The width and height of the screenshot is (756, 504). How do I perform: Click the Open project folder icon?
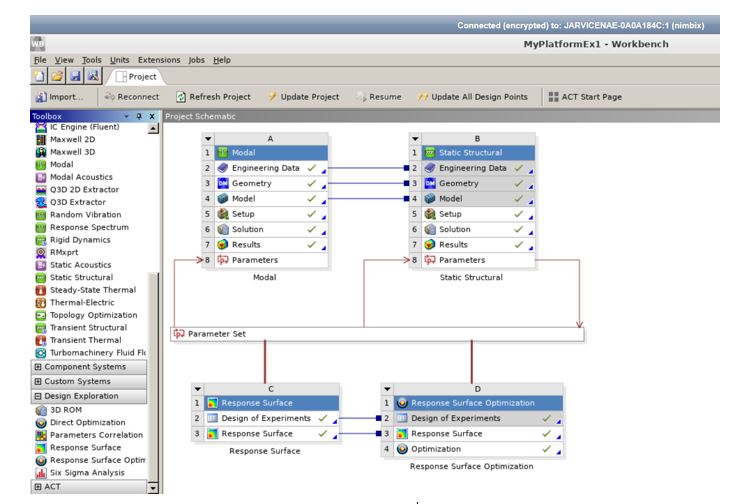tap(57, 76)
